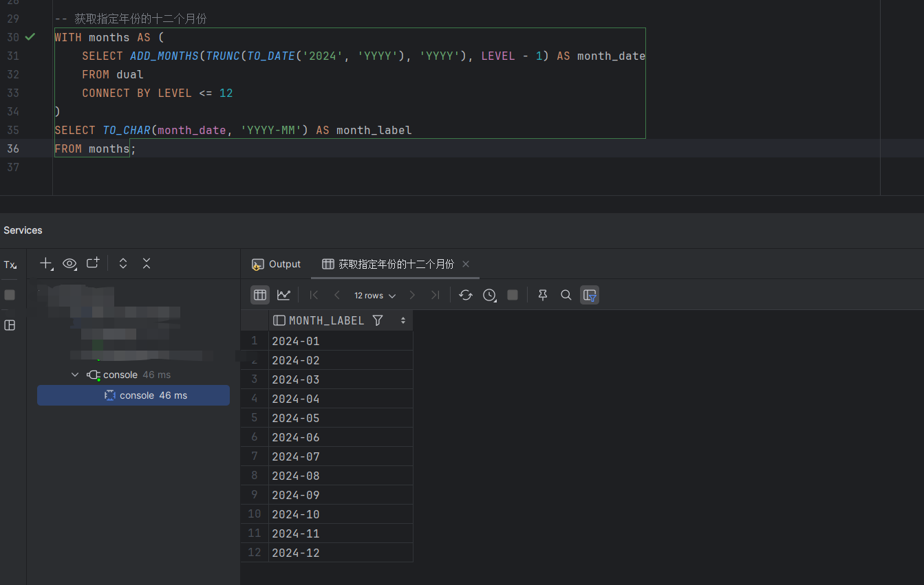This screenshot has height=585, width=924.
Task: Reload the result data
Action: (466, 295)
